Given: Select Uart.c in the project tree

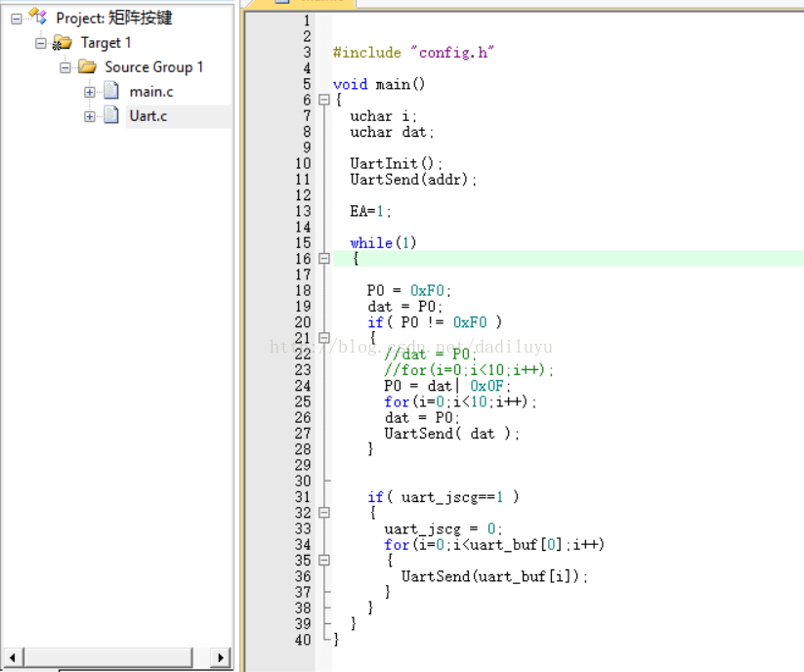Looking at the screenshot, I should (148, 116).
